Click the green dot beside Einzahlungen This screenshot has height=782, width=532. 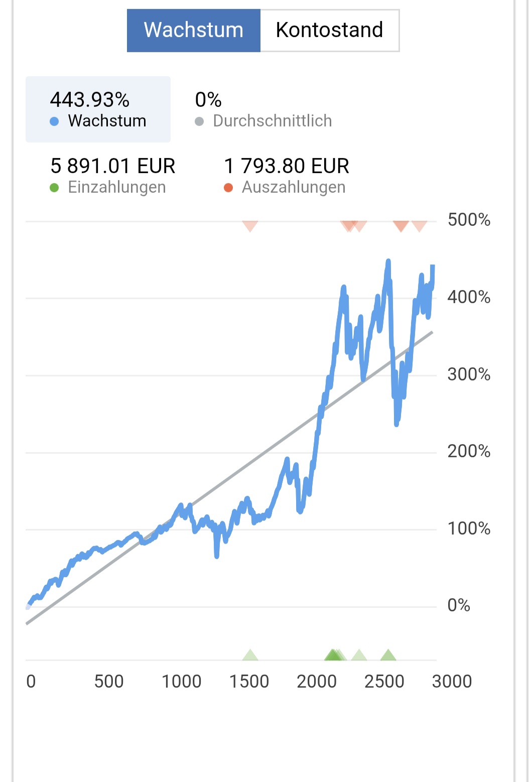coord(55,188)
